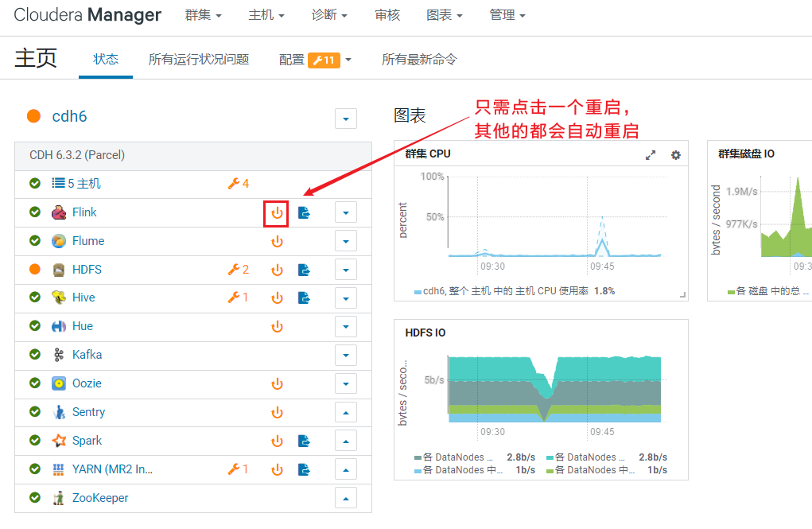
Task: Click the Sentry restart-needed power icon
Action: point(277,412)
